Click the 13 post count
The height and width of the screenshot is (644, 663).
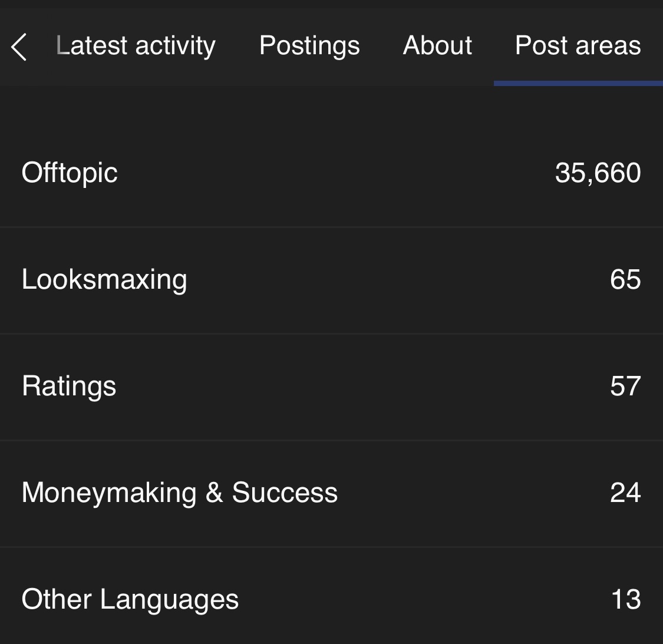pos(626,599)
